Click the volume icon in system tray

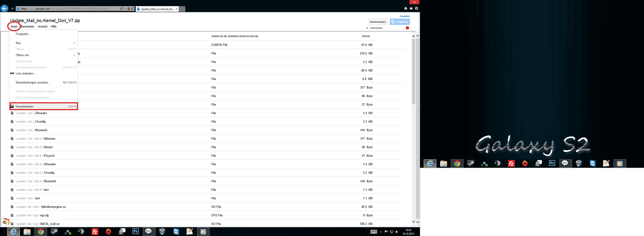(x=397, y=232)
